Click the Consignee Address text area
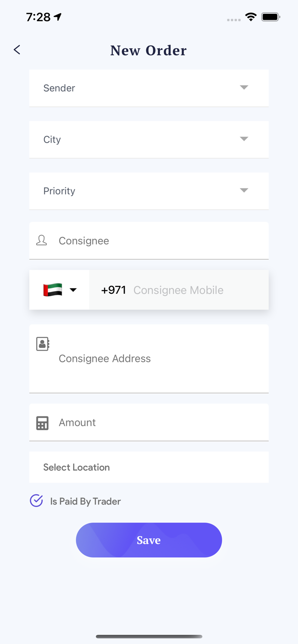The width and height of the screenshot is (298, 644). click(159, 359)
